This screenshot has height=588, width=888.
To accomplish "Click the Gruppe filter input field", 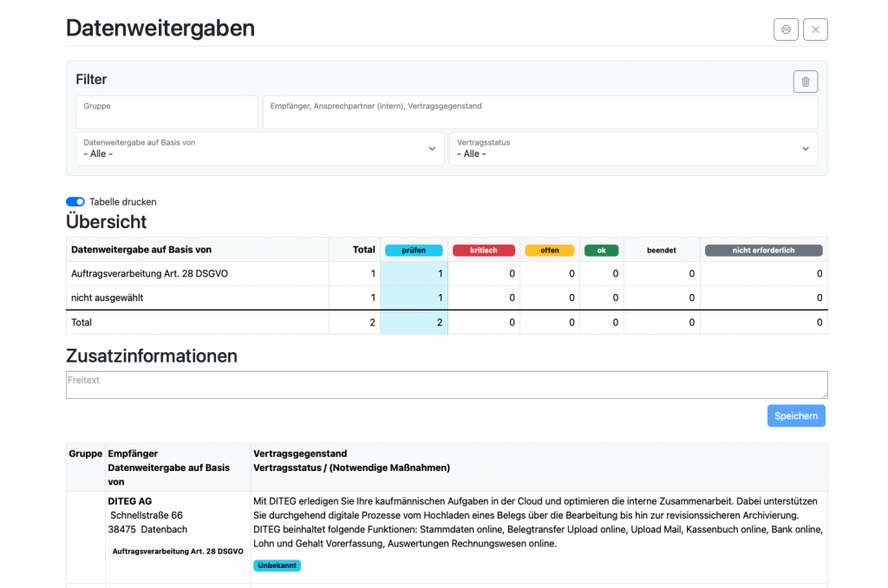I will coord(166,113).
